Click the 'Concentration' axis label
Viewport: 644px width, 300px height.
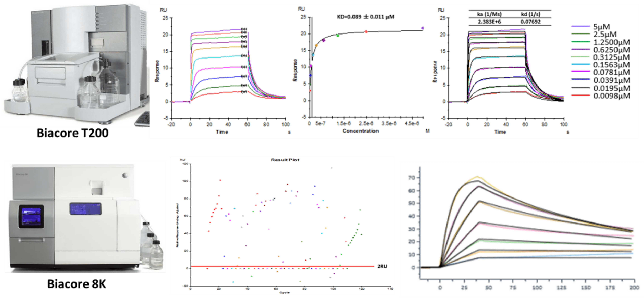coord(360,131)
